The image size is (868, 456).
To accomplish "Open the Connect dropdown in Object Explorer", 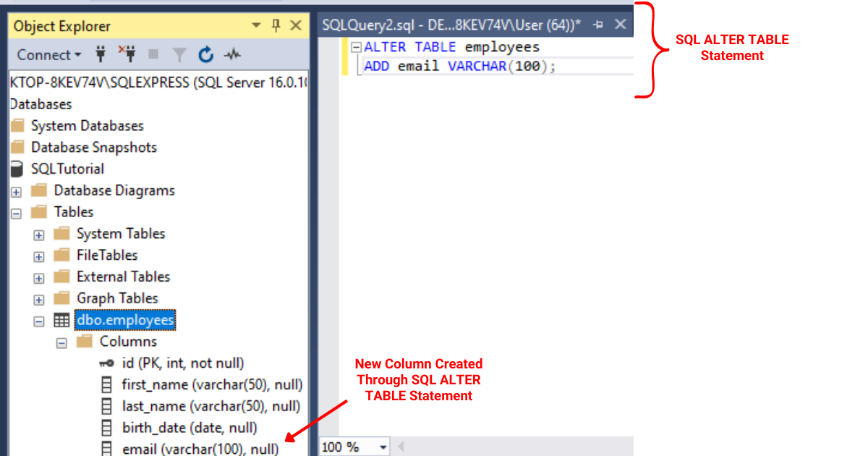I will coord(49,55).
